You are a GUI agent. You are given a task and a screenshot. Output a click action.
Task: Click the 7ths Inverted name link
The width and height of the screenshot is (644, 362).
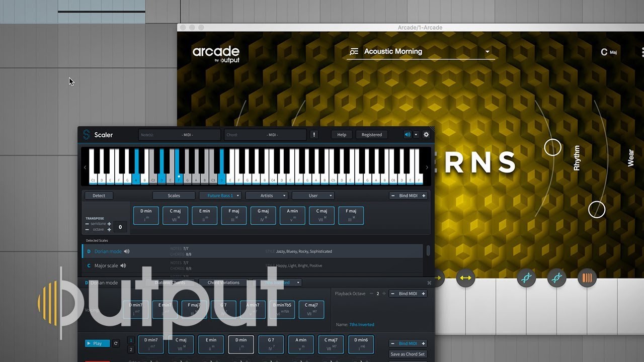tap(362, 325)
